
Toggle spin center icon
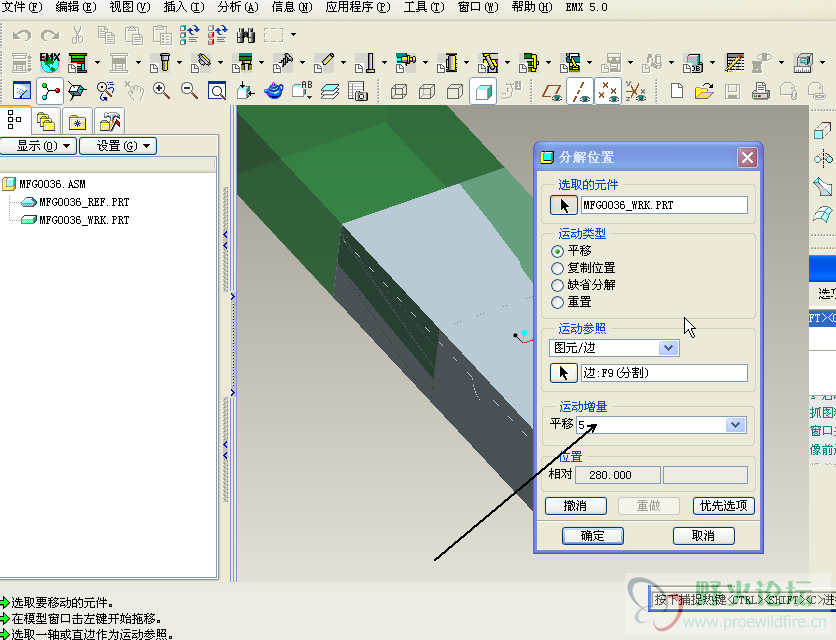[50, 91]
